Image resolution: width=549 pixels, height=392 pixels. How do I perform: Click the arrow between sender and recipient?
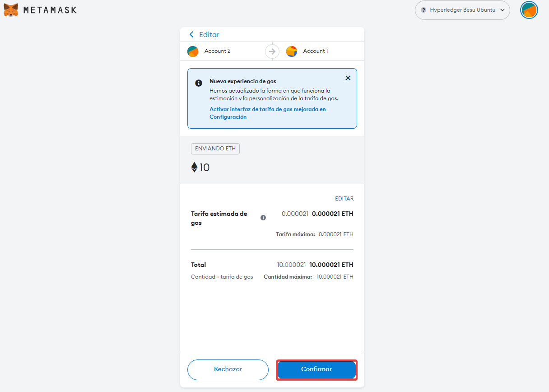pos(272,51)
